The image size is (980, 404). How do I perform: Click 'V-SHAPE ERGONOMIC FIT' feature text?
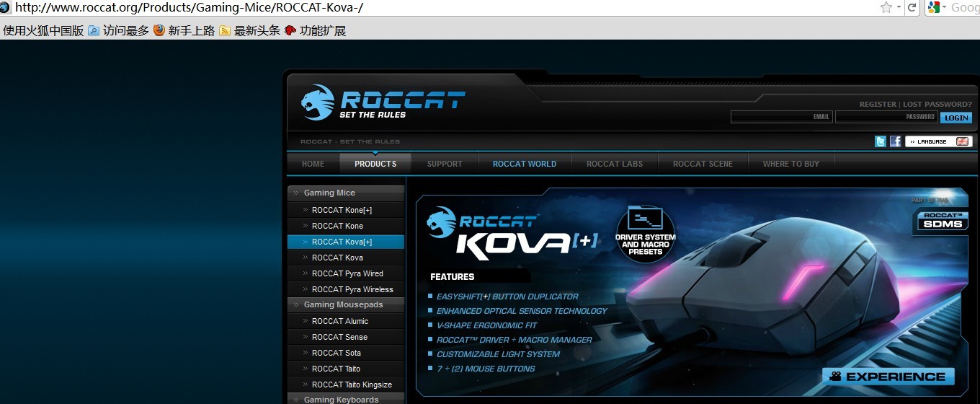pyautogui.click(x=487, y=325)
